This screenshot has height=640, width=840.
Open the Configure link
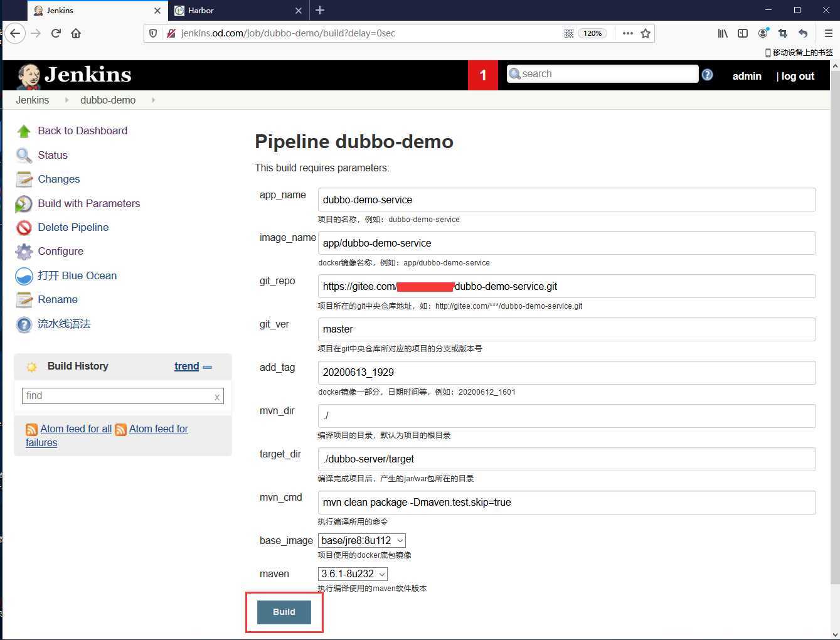pos(61,251)
